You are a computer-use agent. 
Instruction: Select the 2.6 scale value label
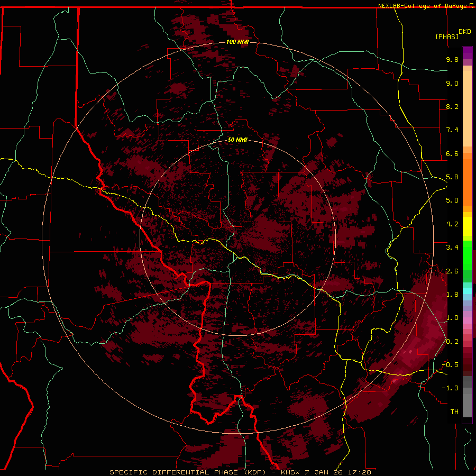coord(452,271)
